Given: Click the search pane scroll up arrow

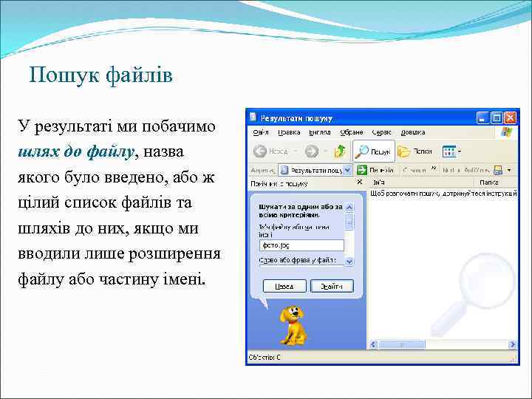Looking at the screenshot, I should pos(349,208).
